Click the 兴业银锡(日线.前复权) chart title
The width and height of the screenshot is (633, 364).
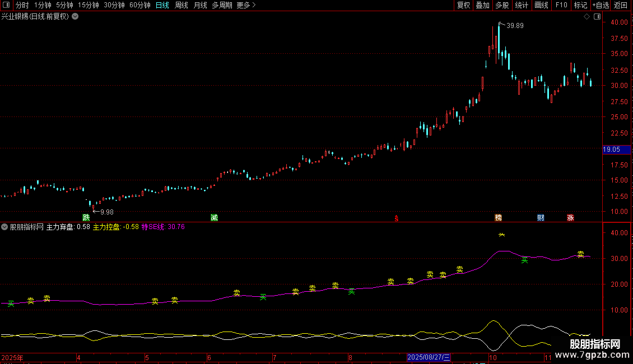[x=35, y=17]
